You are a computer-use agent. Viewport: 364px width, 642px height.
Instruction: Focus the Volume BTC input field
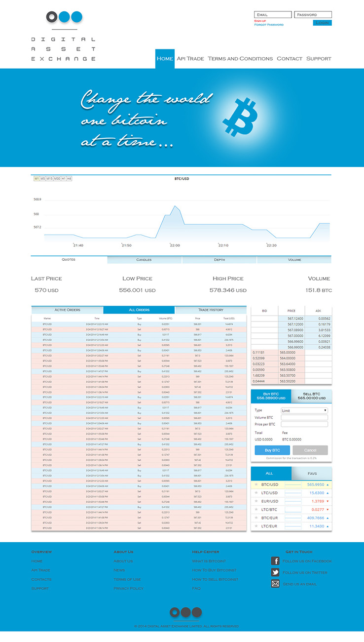(x=304, y=417)
